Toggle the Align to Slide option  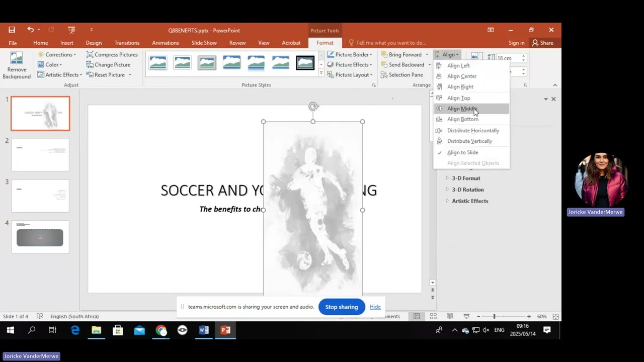click(471, 152)
